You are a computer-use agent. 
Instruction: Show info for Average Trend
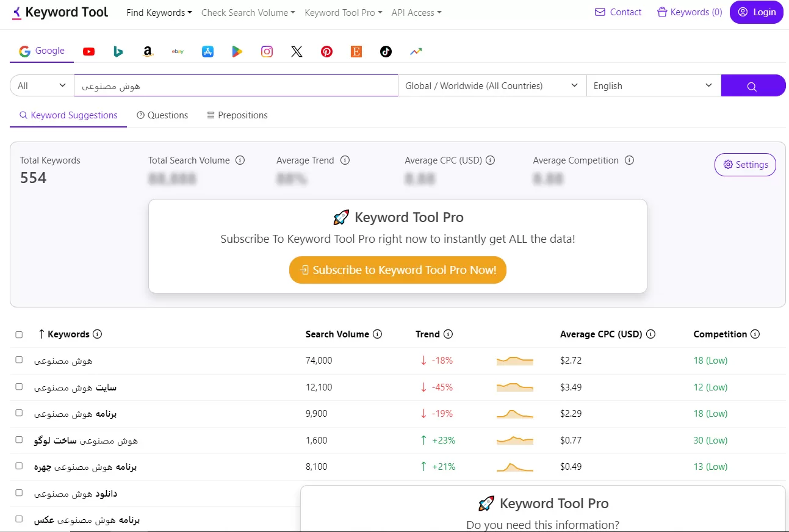(345, 160)
